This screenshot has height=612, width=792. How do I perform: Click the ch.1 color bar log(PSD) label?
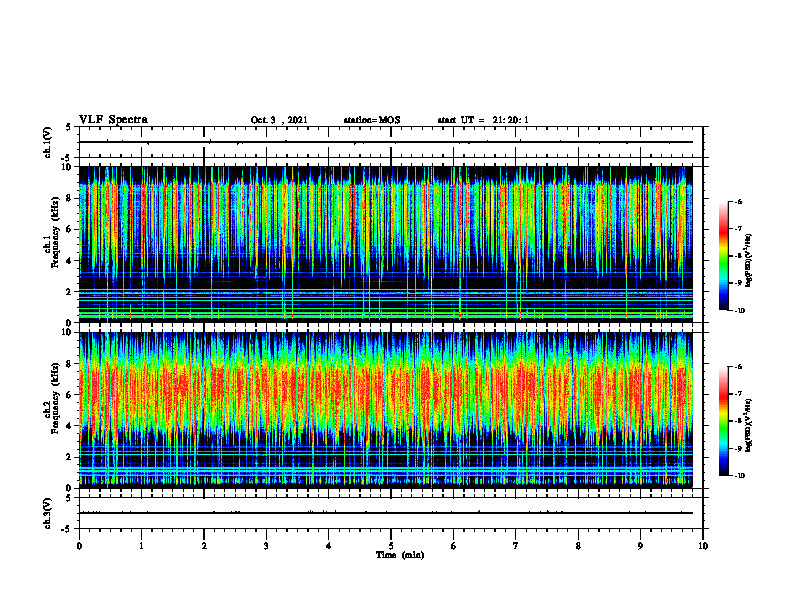pos(749,261)
